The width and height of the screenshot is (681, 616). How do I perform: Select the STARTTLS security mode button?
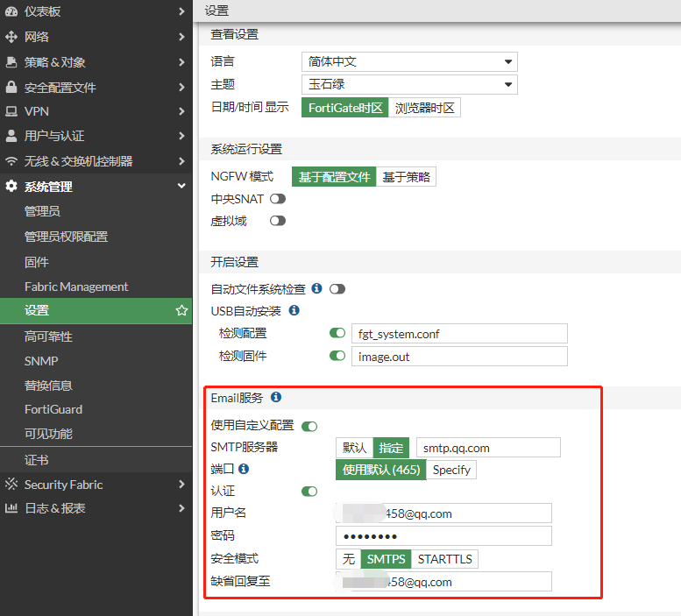point(445,559)
